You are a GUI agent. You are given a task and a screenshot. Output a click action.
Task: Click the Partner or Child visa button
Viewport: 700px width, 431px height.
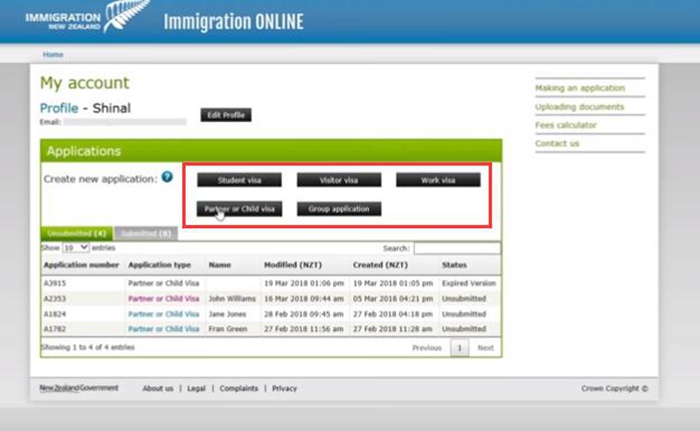coord(238,209)
